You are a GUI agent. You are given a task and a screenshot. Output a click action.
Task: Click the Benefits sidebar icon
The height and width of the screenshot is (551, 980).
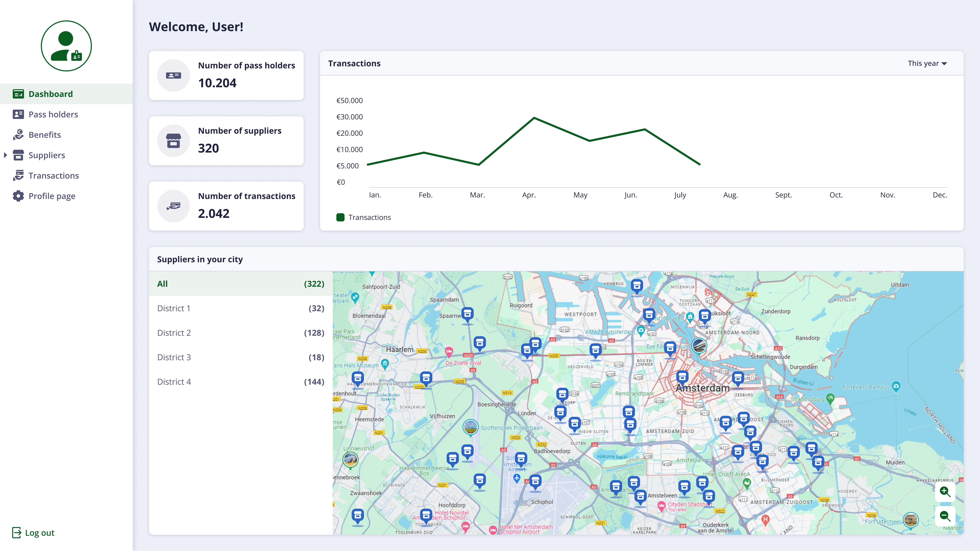coord(18,135)
